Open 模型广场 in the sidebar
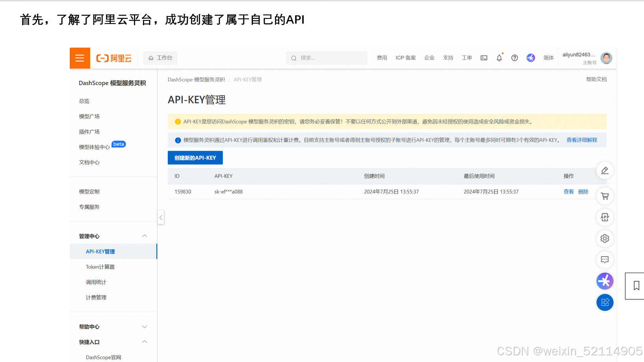 89,116
